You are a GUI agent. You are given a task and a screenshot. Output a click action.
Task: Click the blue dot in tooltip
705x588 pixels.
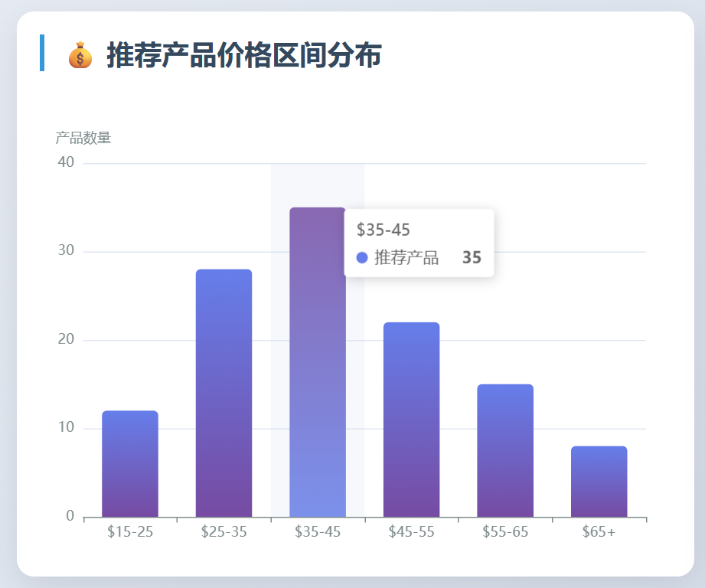(x=362, y=257)
